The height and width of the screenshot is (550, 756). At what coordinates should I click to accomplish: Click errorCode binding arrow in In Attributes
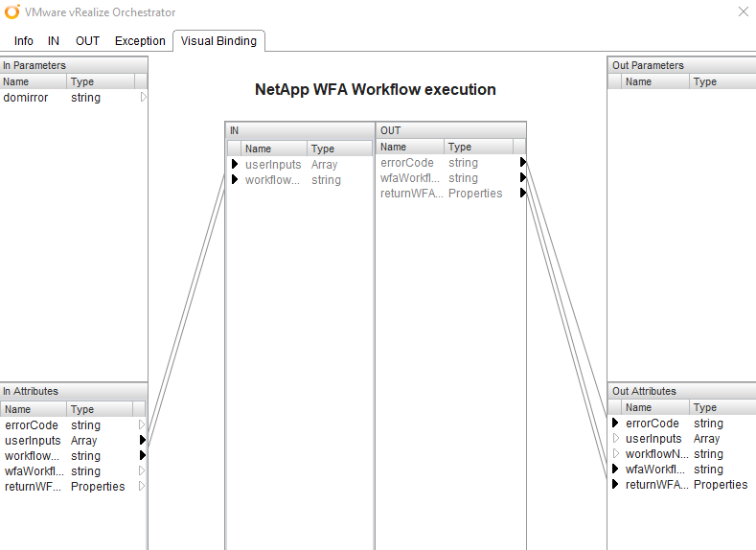click(x=142, y=424)
